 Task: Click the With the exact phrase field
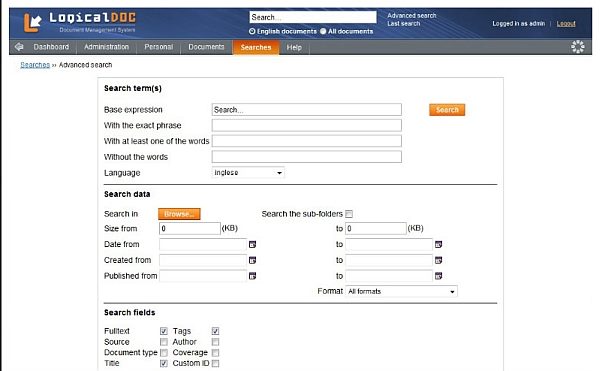click(307, 125)
